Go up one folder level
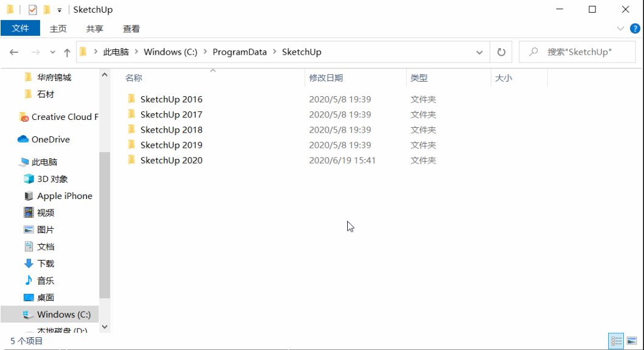This screenshot has height=350, width=644. coord(67,52)
